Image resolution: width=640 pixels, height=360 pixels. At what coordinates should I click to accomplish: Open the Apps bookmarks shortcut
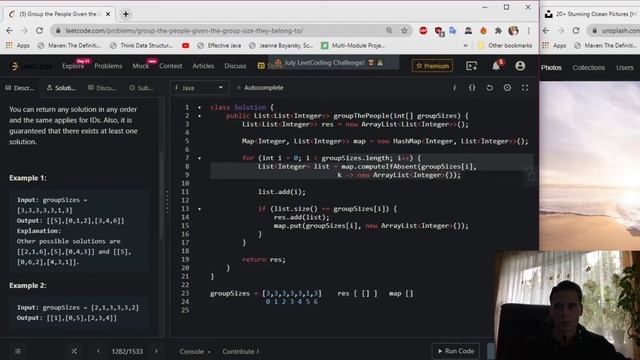click(18, 45)
